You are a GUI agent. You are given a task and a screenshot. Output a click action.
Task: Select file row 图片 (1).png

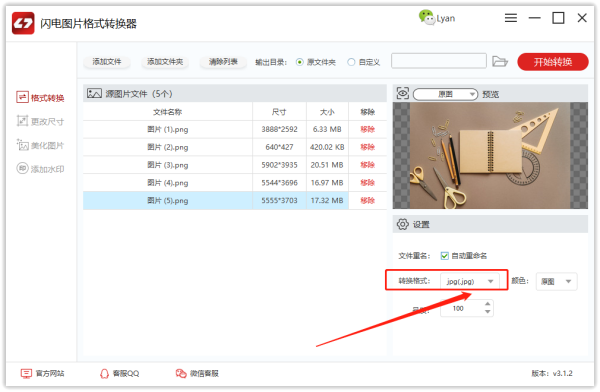pyautogui.click(x=235, y=129)
